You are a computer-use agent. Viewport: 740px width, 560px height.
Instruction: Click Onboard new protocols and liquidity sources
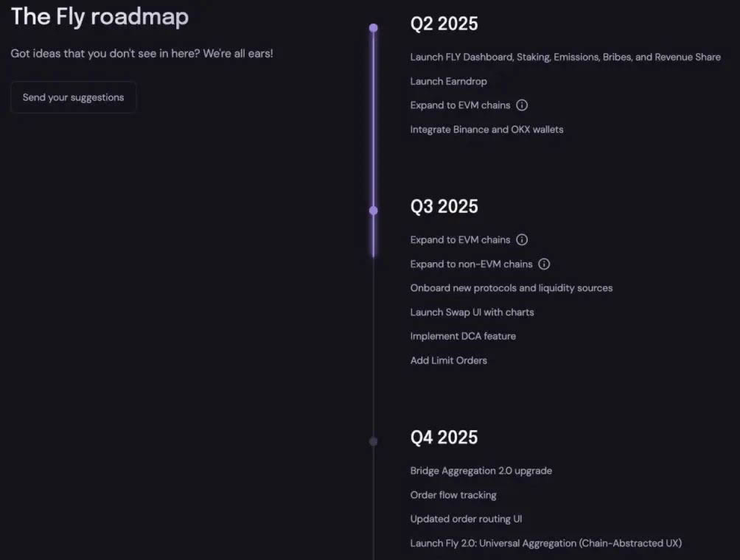[511, 288]
